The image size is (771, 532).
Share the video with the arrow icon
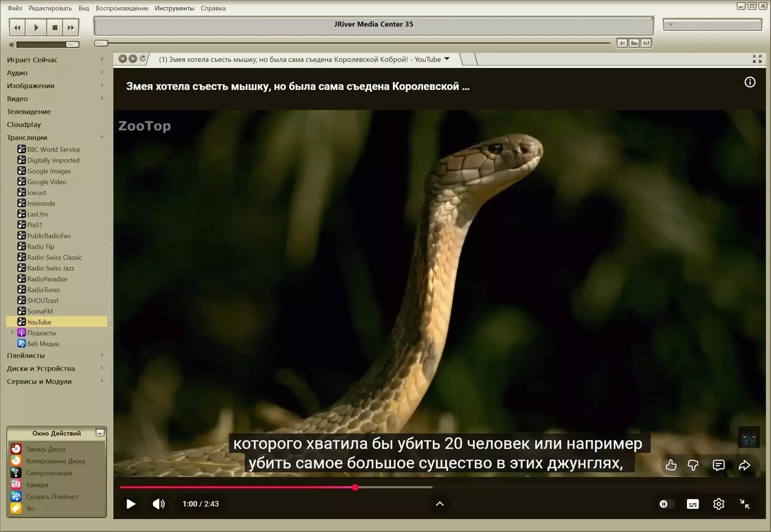tap(744, 465)
